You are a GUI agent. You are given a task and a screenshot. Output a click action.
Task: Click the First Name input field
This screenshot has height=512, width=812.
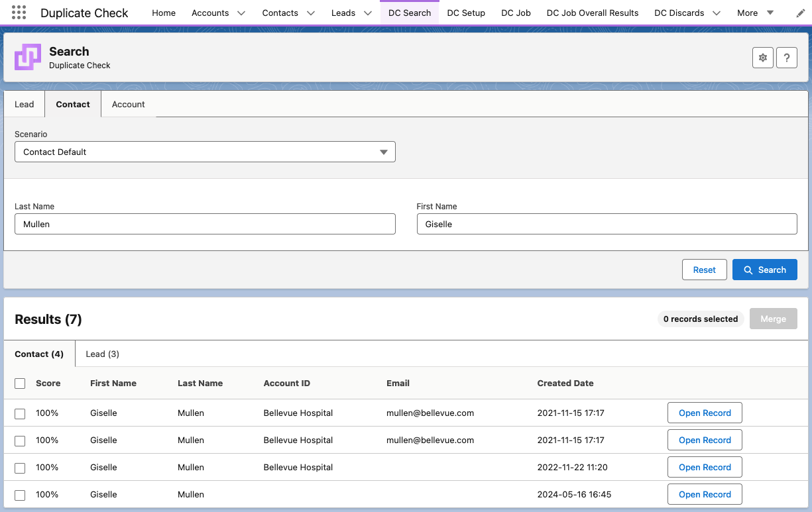tap(607, 224)
